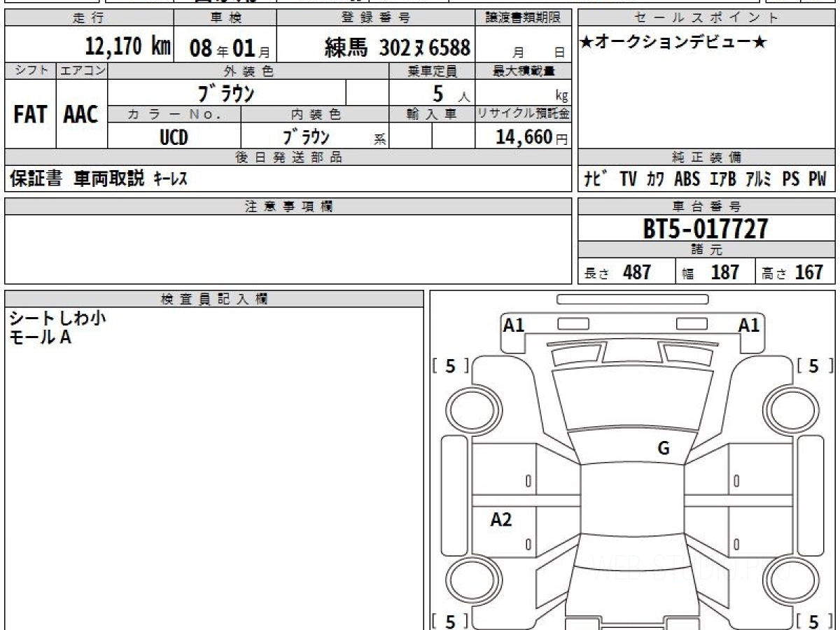Select height value 167
840x630 pixels.
[x=808, y=272]
